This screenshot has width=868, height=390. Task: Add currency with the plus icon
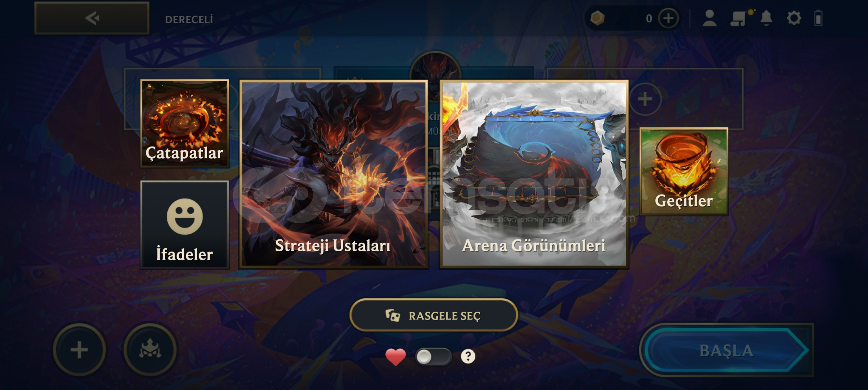668,18
